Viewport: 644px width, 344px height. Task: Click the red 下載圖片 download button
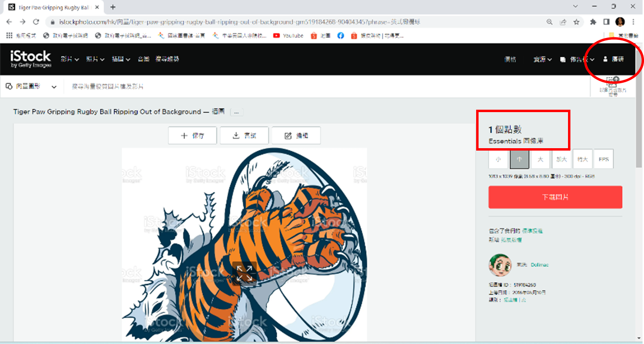pyautogui.click(x=556, y=197)
